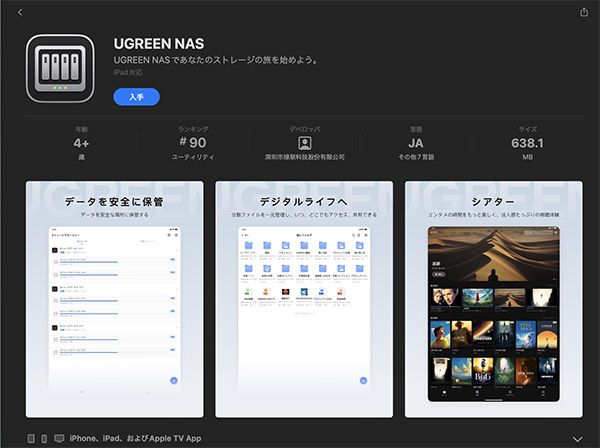The width and height of the screenshot is (600, 448).
Task: Open the データを安全に保管 screenshot
Action: [115, 299]
